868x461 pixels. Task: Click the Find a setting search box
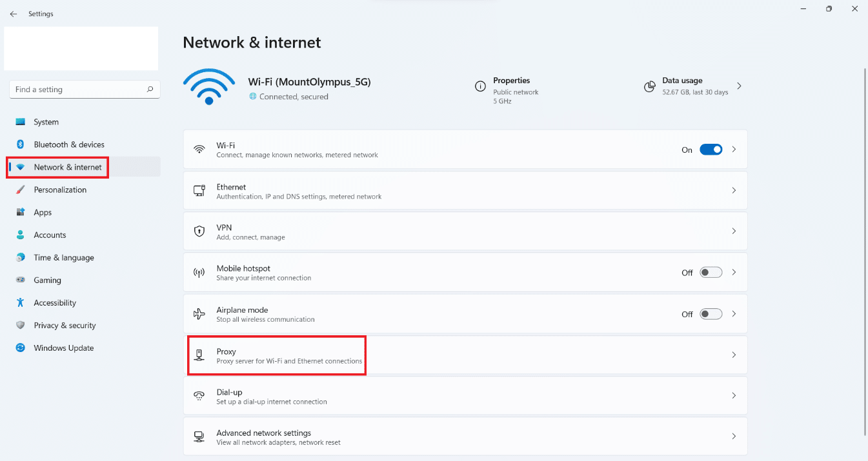(x=77, y=90)
